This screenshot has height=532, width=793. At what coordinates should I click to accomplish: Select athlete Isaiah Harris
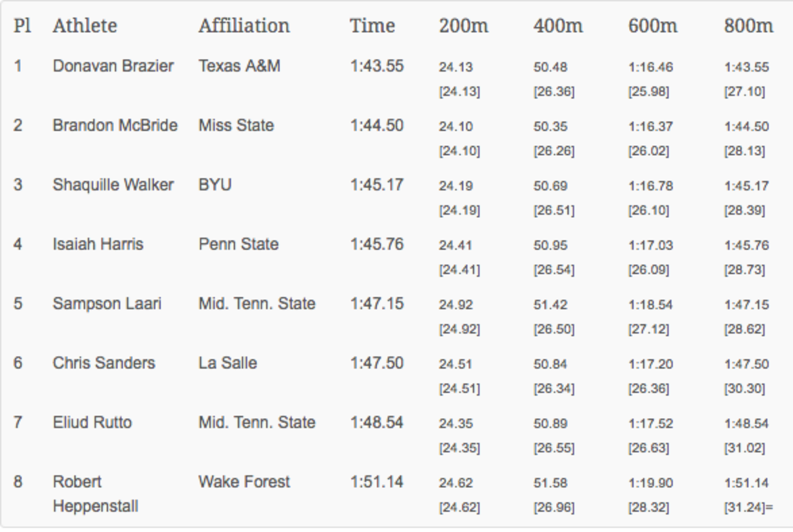pyautogui.click(x=98, y=244)
